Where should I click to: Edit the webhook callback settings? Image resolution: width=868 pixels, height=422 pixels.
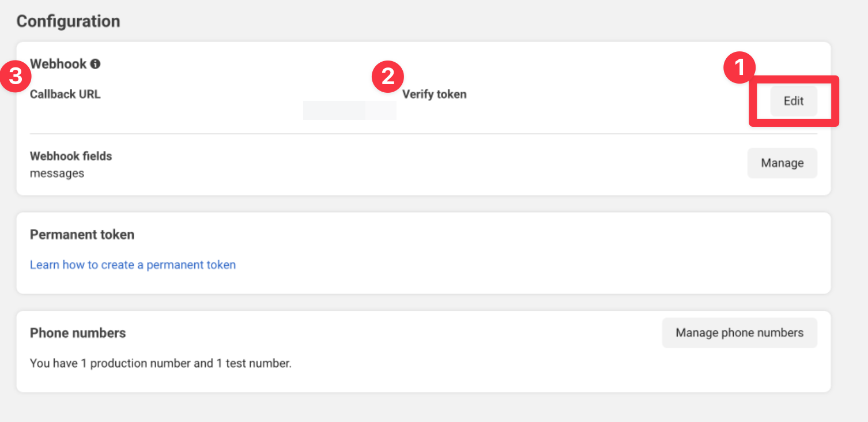coord(794,101)
